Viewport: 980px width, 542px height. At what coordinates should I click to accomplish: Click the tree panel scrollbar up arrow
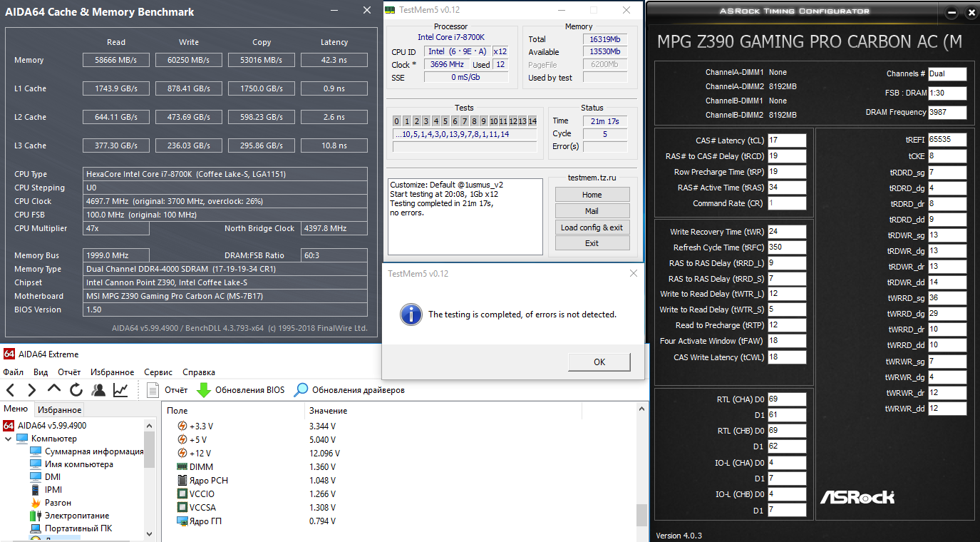click(150, 425)
